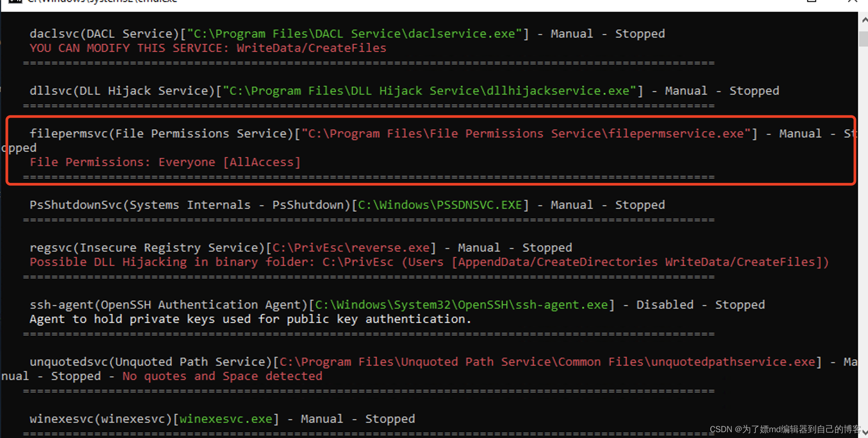The image size is (868, 438).
Task: Click 'unquotedsvc(Unquoted Path Service)' name
Action: (x=150, y=362)
